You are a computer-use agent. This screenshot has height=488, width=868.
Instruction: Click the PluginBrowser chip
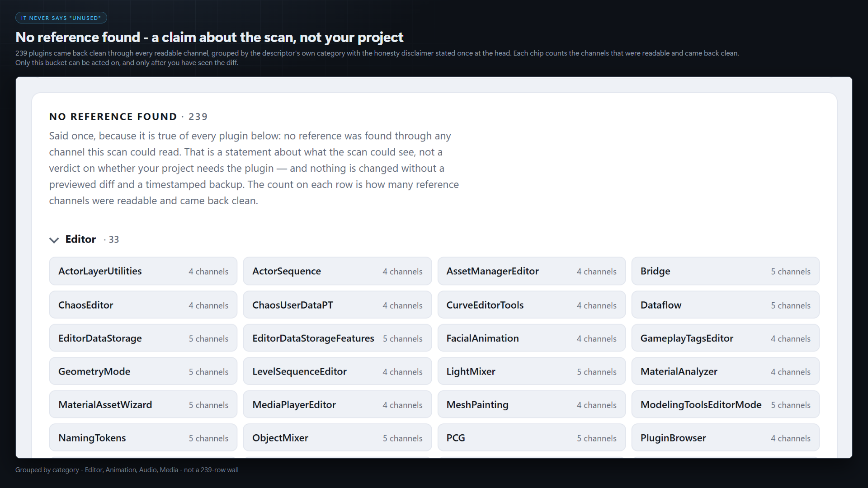tap(726, 438)
